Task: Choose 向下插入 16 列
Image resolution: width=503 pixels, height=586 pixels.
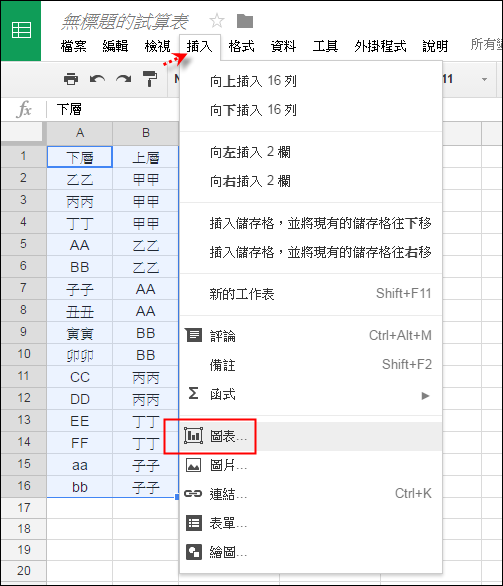Action: pyautogui.click(x=311, y=110)
